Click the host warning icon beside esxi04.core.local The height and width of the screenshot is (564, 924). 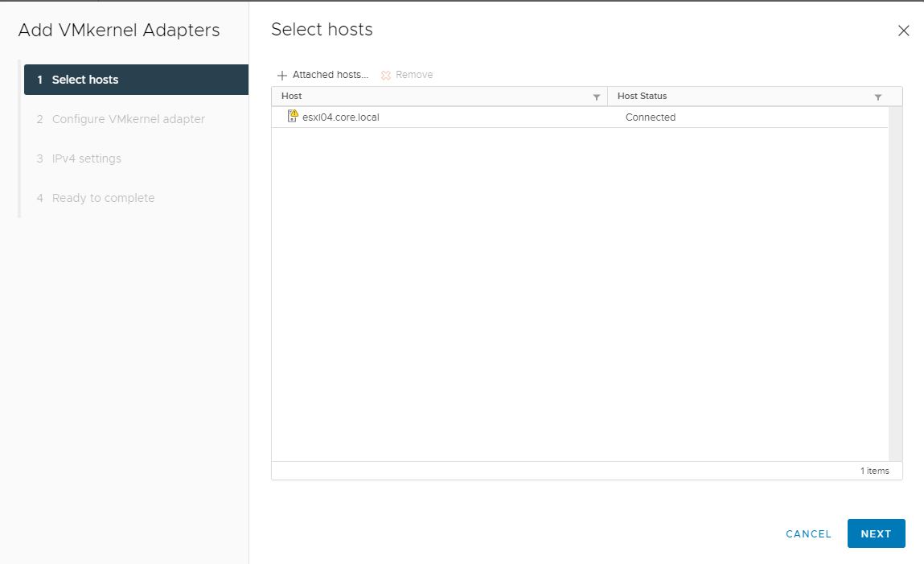(292, 116)
